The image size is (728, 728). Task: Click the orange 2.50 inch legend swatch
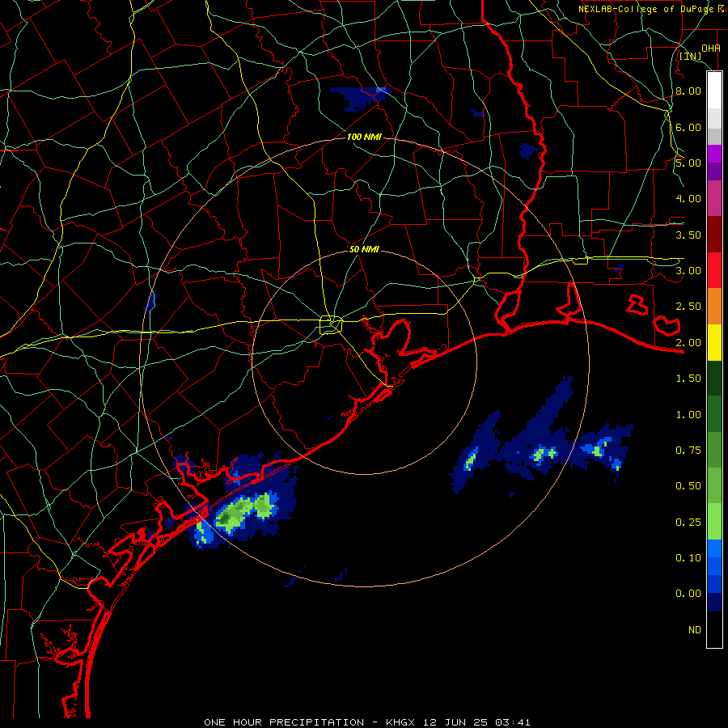tap(714, 307)
